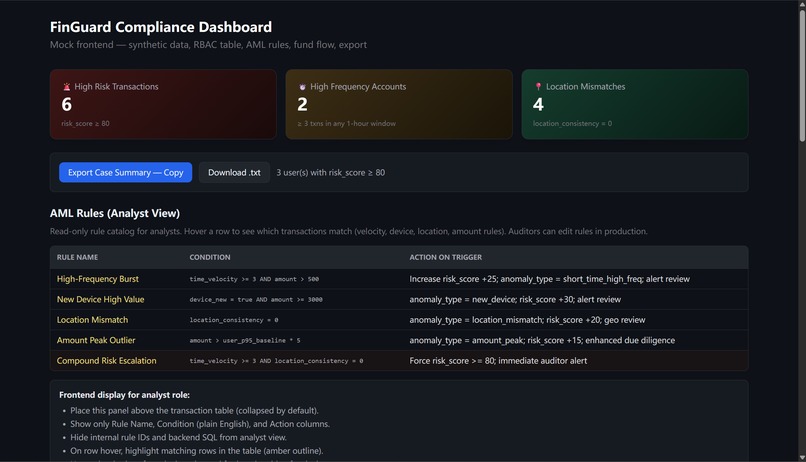Viewport: 806px width, 462px height.
Task: Click action text for Amount Peak Outlier
Action: coord(542,340)
